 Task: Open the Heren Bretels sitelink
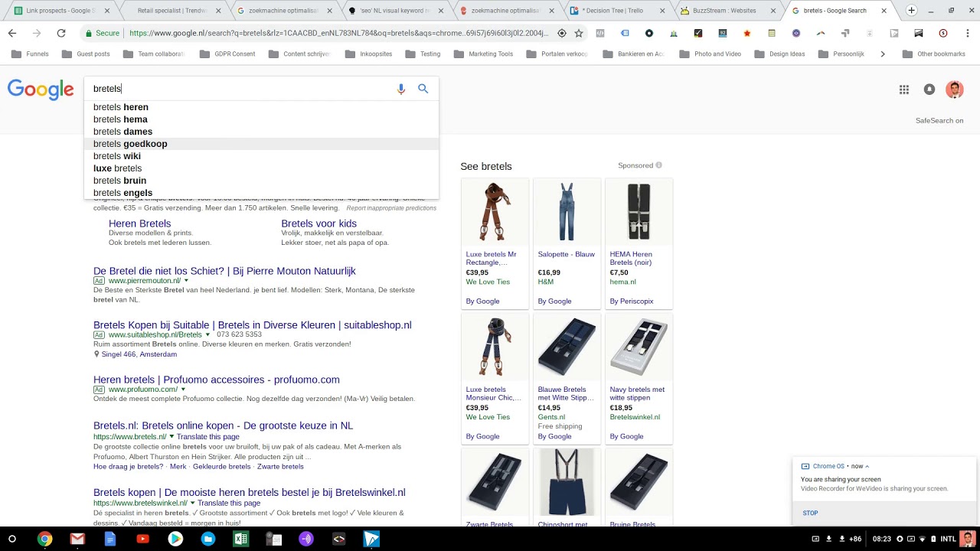[139, 223]
